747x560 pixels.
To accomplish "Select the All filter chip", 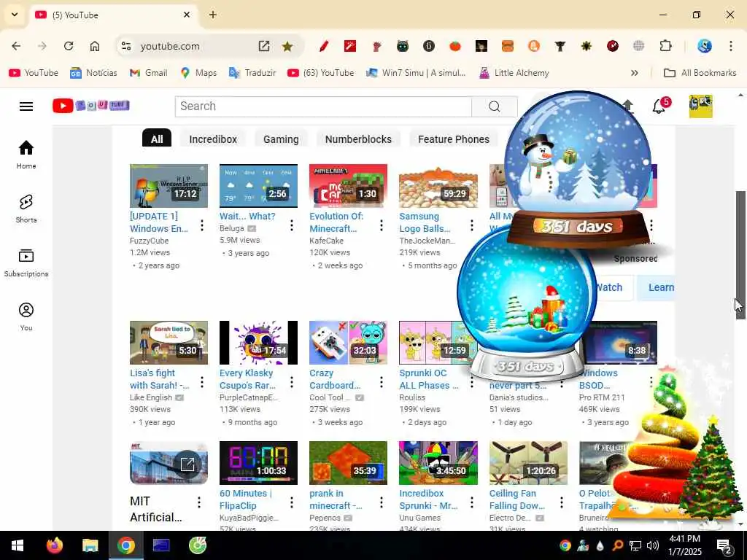I will [157, 139].
